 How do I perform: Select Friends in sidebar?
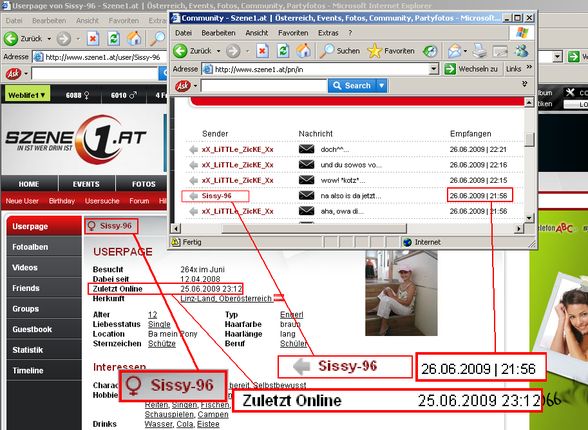point(44,288)
